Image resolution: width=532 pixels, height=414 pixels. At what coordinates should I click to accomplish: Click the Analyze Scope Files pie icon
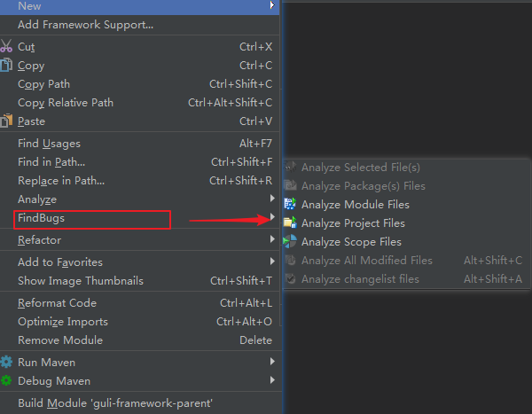290,242
